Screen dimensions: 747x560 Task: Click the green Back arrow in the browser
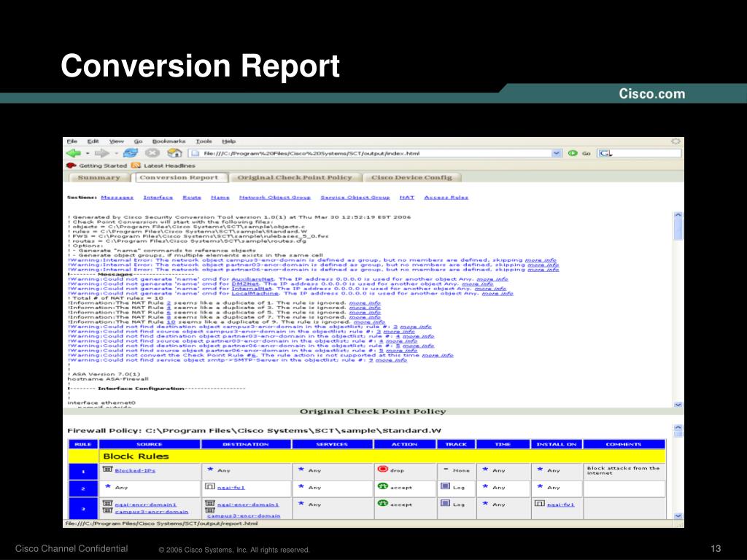pos(74,153)
